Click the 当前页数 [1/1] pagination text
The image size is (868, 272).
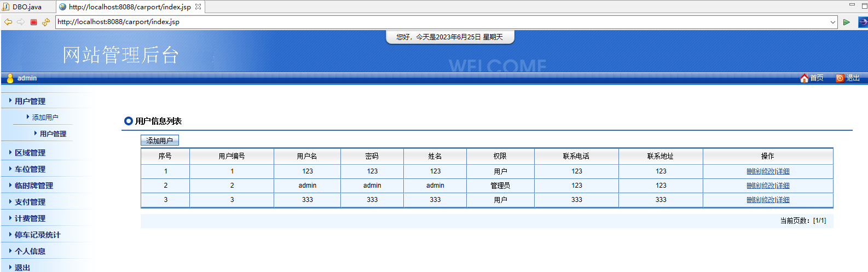point(803,221)
